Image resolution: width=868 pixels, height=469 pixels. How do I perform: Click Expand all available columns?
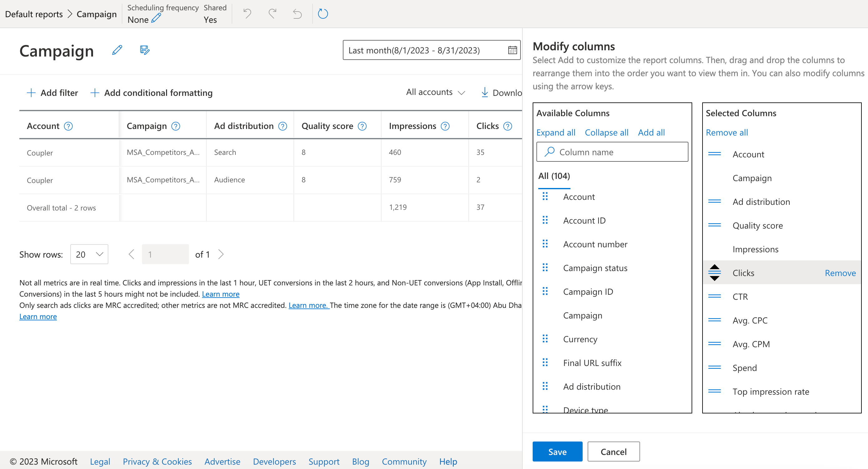pos(556,132)
